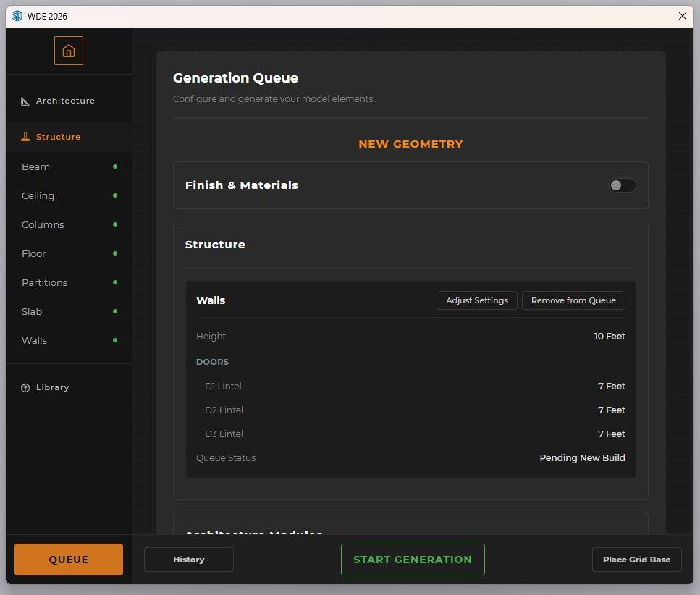Click START GENERATION

coord(413,560)
